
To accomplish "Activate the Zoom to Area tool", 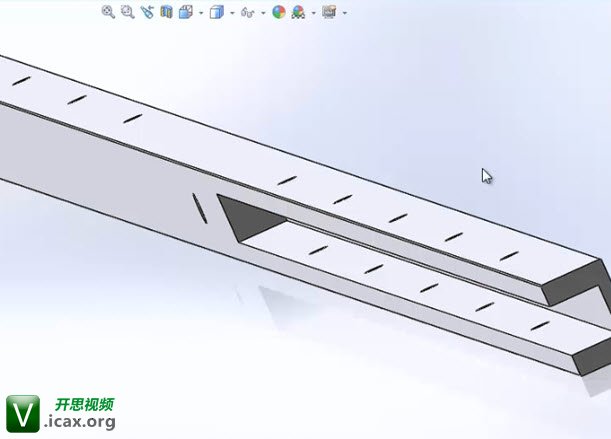I will [x=127, y=12].
